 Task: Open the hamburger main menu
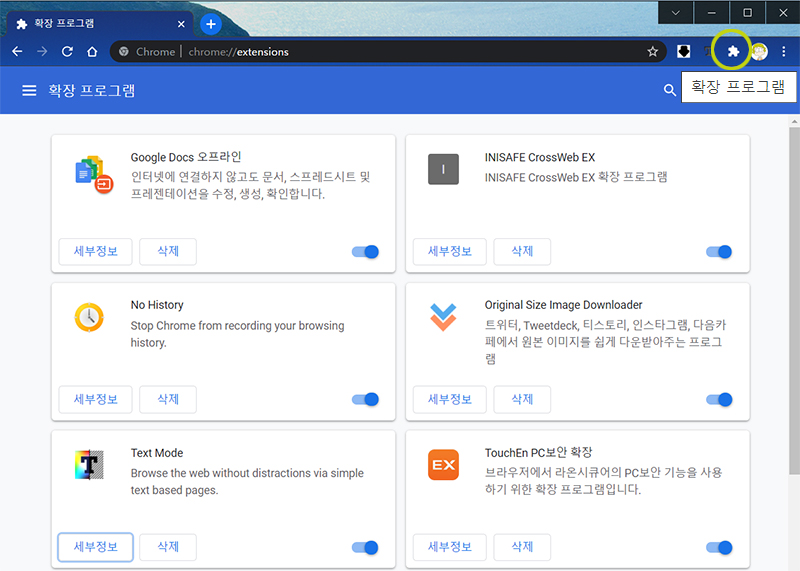(x=29, y=91)
